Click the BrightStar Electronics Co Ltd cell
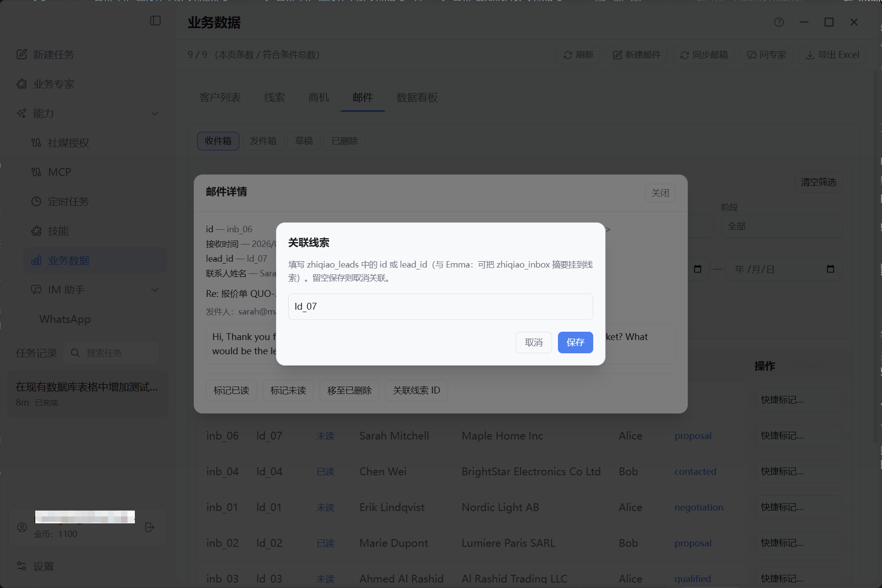Image resolution: width=882 pixels, height=588 pixels. pos(531,471)
